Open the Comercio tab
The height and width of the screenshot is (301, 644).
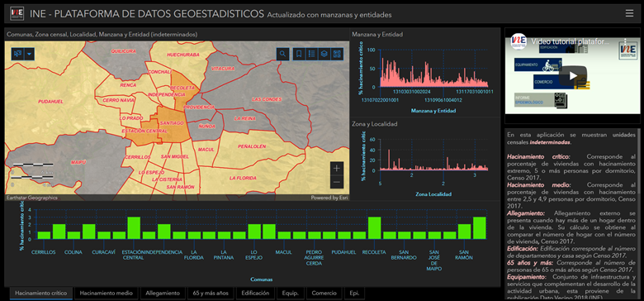[x=324, y=294]
